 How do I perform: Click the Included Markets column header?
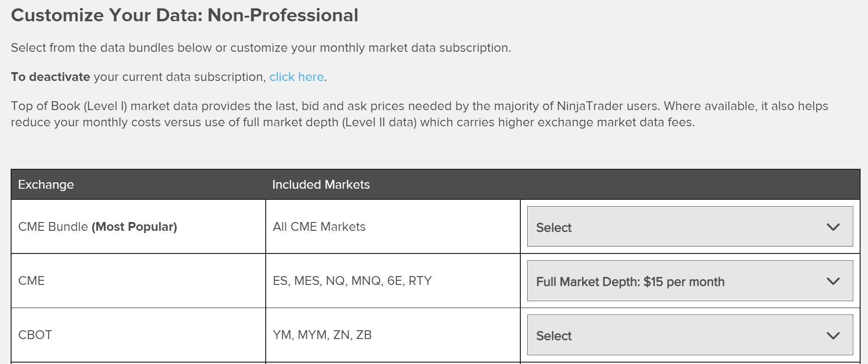[x=321, y=185]
